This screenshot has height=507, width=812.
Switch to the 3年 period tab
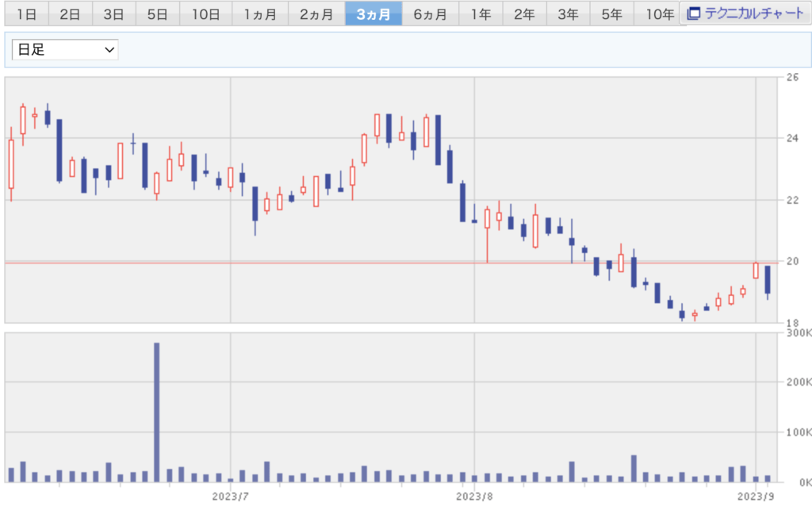pyautogui.click(x=567, y=13)
